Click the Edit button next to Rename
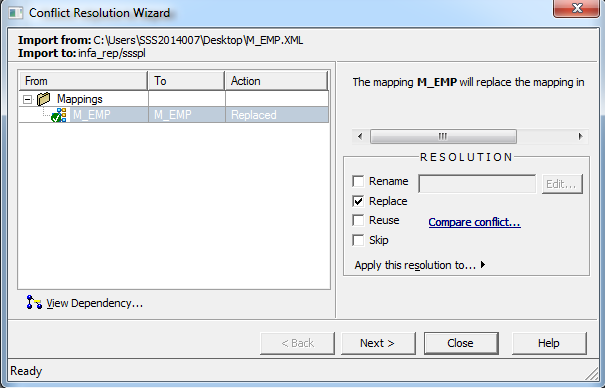Viewport: 605px width, 388px height. click(x=562, y=184)
